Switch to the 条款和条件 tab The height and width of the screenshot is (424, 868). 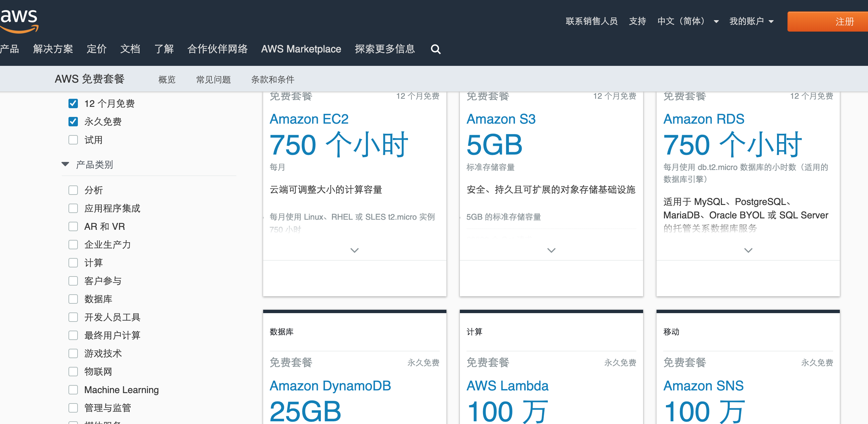click(x=272, y=80)
